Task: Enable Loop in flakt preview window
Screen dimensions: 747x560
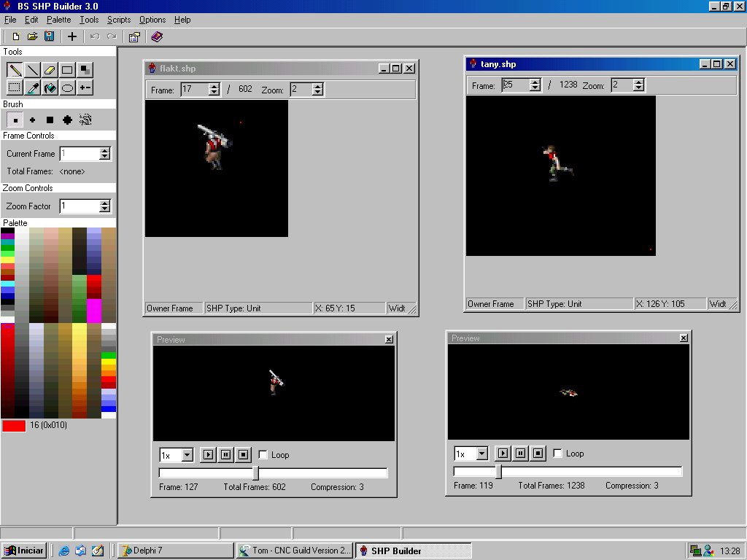Action: click(x=263, y=454)
